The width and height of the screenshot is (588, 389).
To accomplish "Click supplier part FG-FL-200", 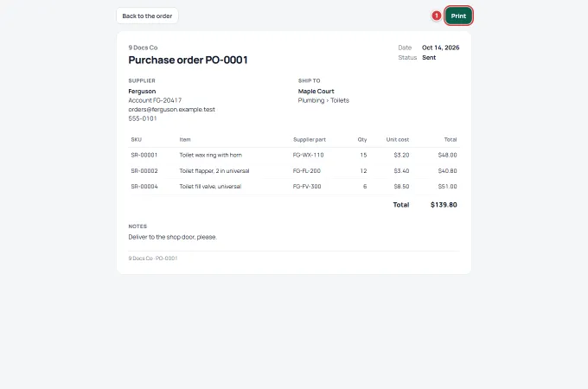I will pyautogui.click(x=307, y=170).
